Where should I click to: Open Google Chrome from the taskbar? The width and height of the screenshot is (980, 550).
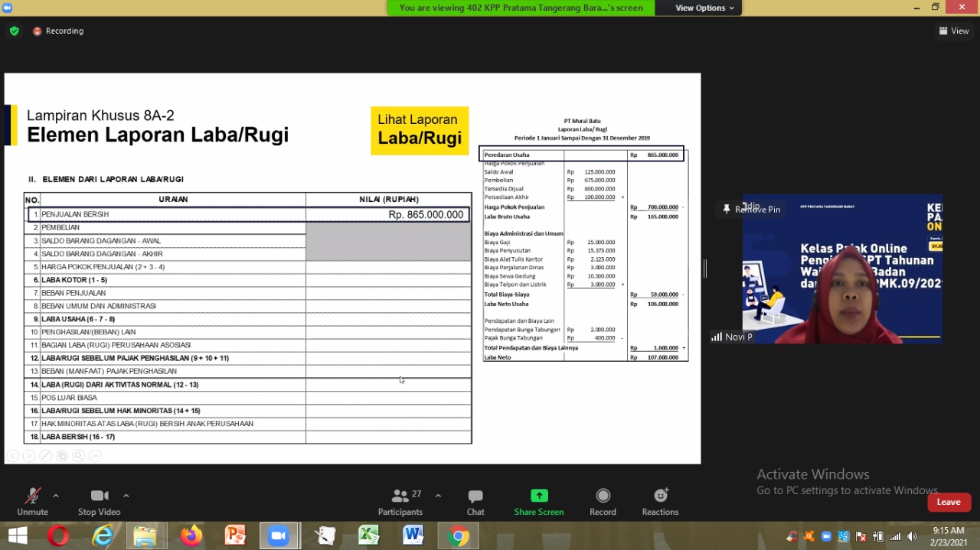pyautogui.click(x=459, y=535)
